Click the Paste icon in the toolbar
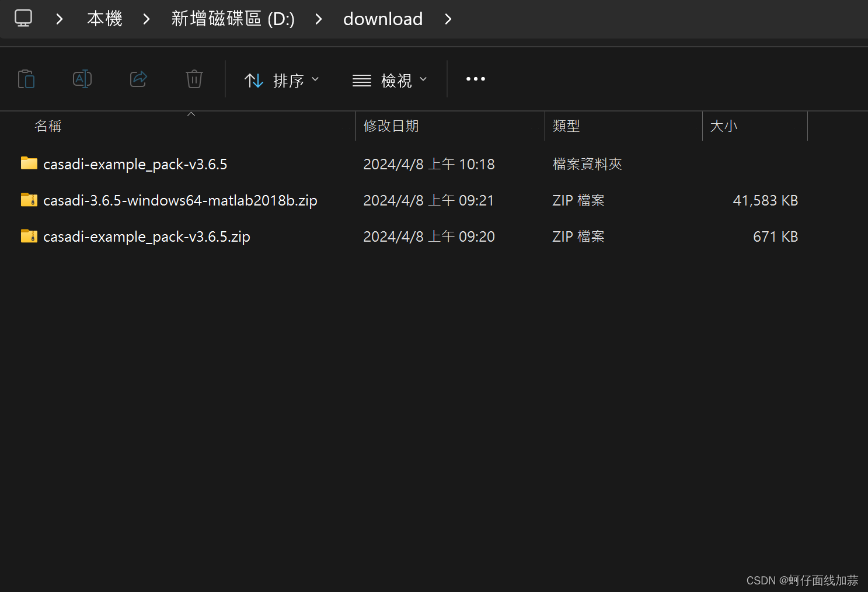The height and width of the screenshot is (592, 868). point(26,79)
